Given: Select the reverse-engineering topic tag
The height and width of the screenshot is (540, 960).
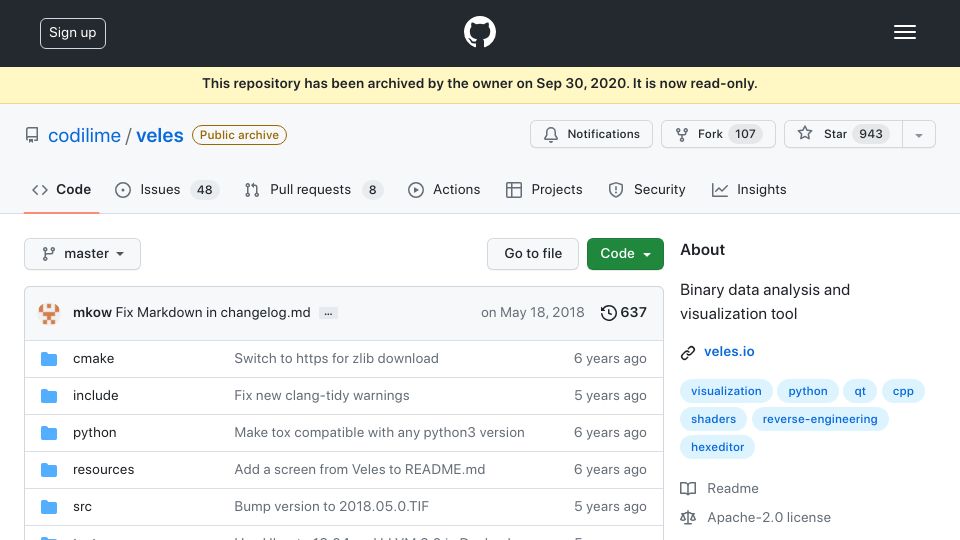Looking at the screenshot, I should tap(820, 419).
